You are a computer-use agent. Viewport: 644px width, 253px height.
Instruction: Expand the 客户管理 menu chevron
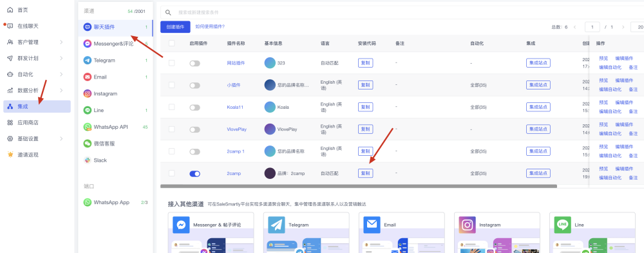point(61,42)
